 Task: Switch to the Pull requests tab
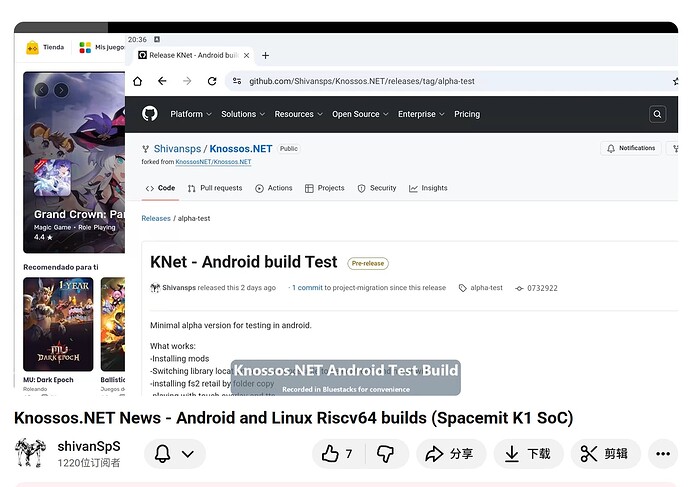pos(215,188)
